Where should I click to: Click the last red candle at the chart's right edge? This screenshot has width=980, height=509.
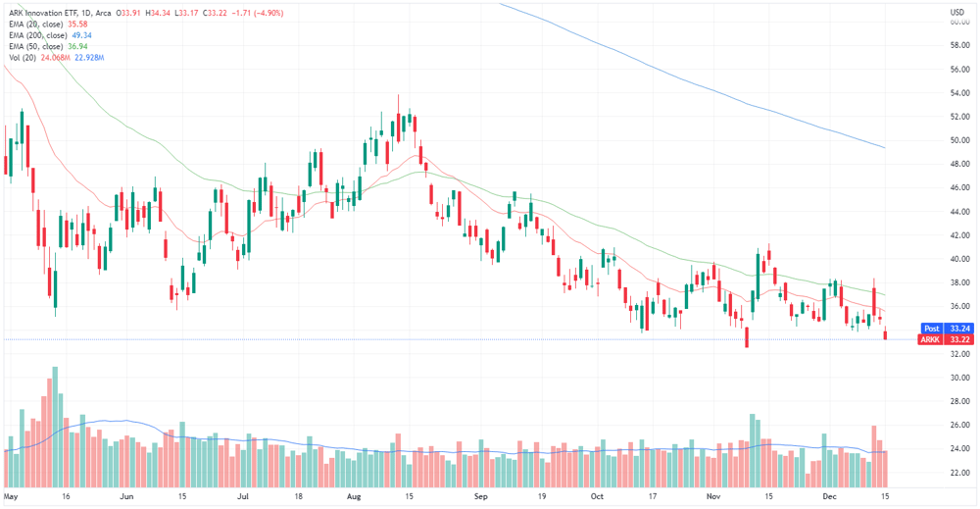tap(885, 334)
